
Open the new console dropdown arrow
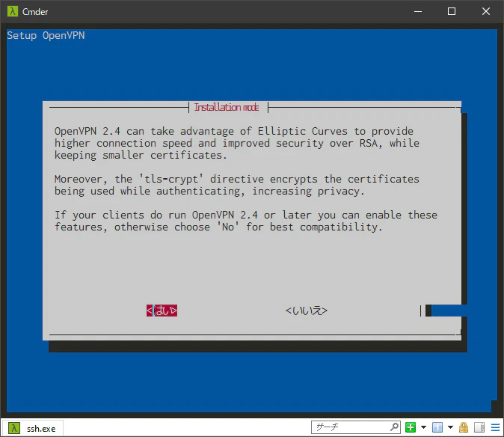pos(423,427)
